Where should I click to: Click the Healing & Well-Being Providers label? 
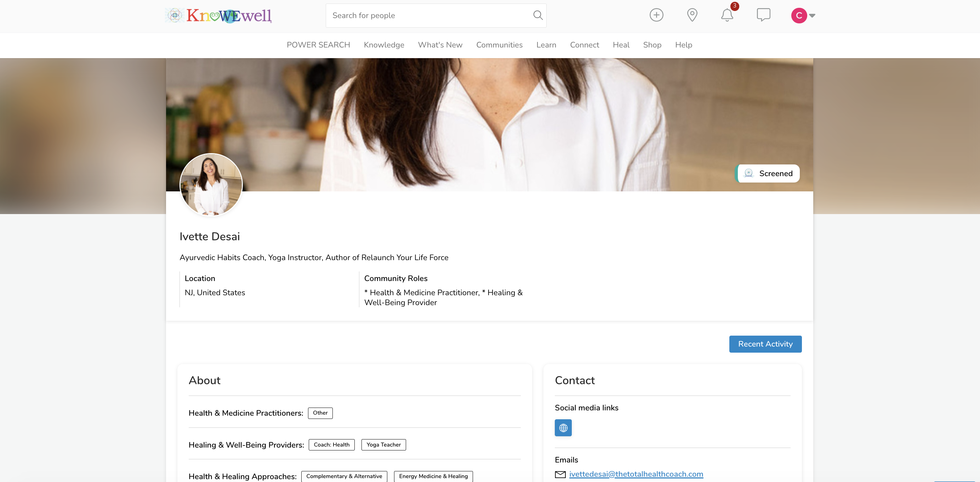(x=246, y=445)
